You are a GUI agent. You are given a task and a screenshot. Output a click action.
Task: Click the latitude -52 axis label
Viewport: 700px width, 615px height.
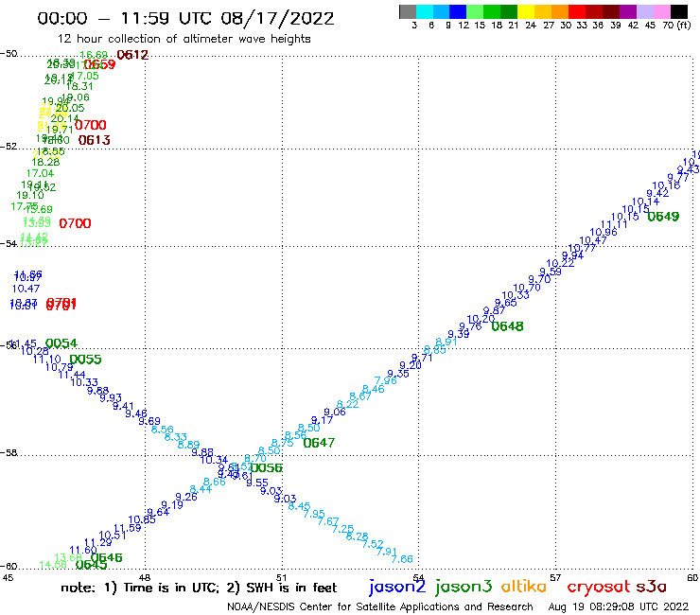pos(9,147)
